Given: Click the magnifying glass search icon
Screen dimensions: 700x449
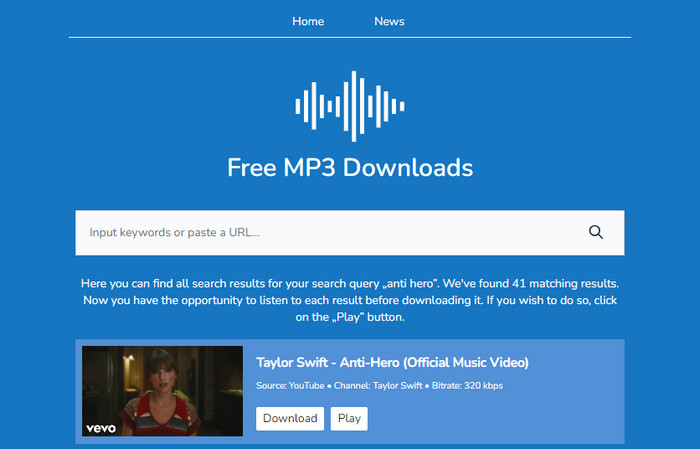Looking at the screenshot, I should pyautogui.click(x=596, y=232).
